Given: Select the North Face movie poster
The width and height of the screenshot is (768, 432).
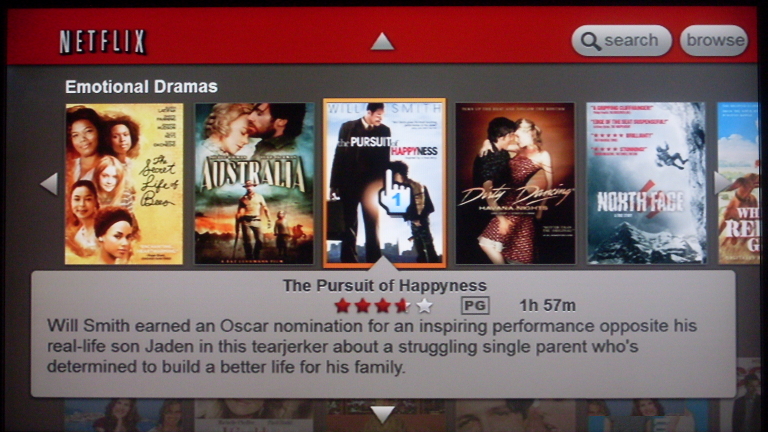Looking at the screenshot, I should coord(646,183).
